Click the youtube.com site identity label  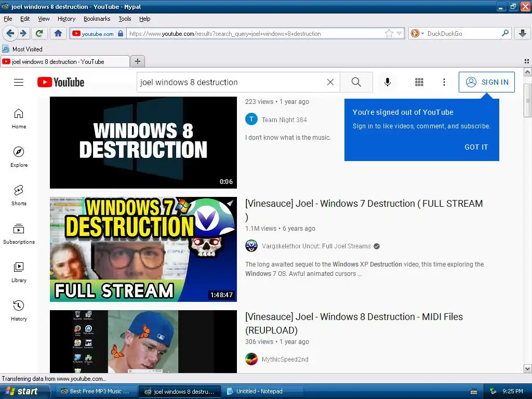tap(98, 34)
